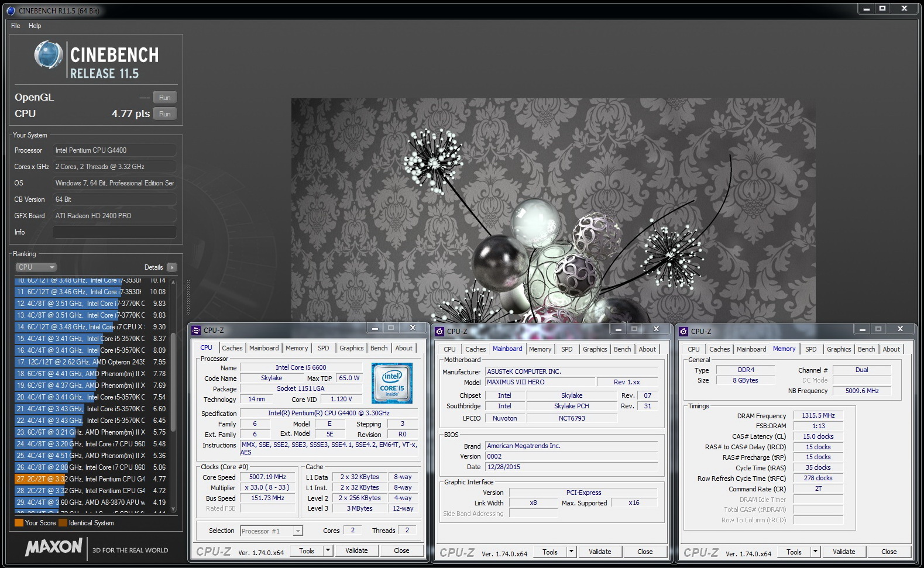Open Caches tab in Memory CPU-Z window
924x568 pixels.
(720, 349)
